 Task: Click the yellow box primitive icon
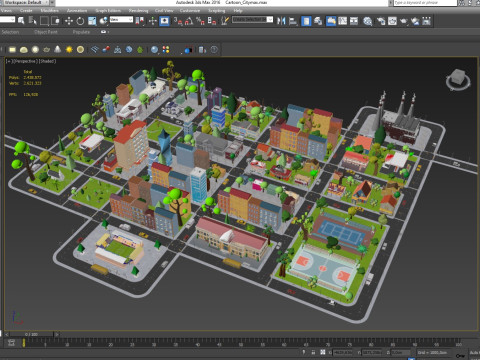point(12,50)
